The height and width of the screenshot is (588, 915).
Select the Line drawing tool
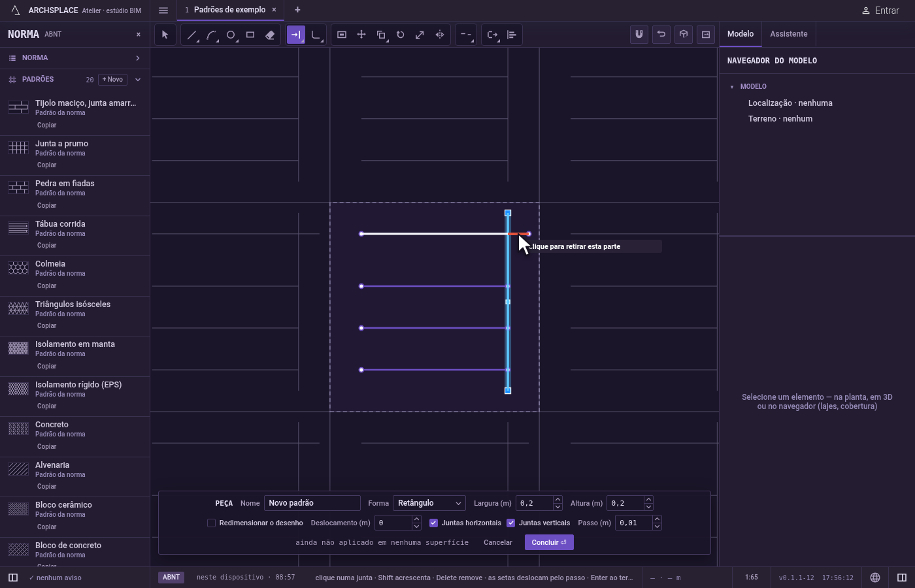[x=191, y=35]
